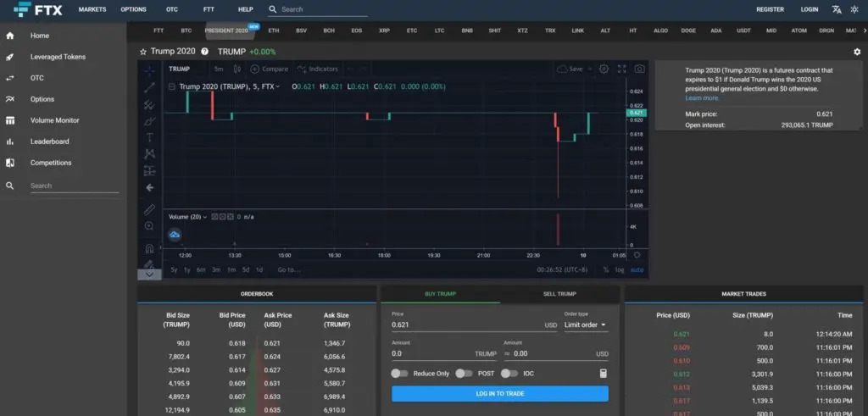Click Learn more link
The height and width of the screenshot is (416, 868).
pos(701,98)
